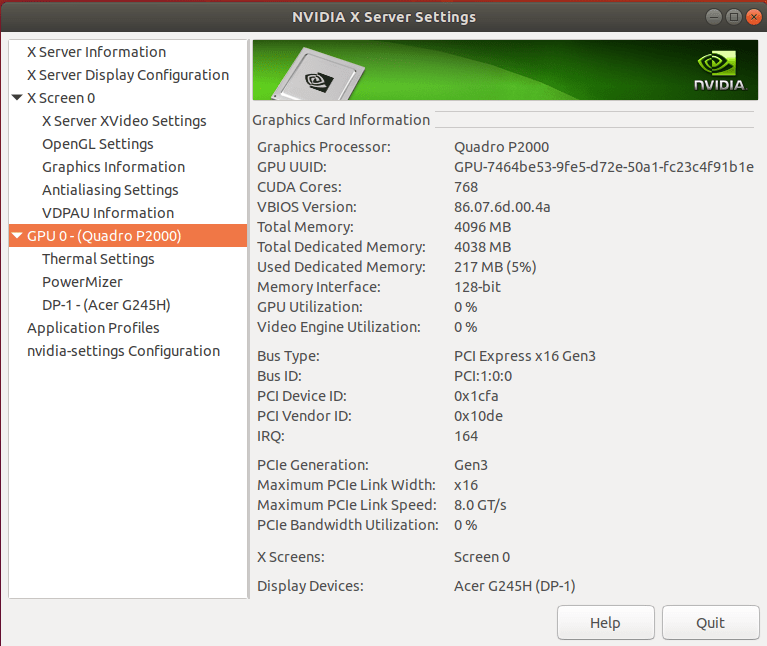767x646 pixels.
Task: Collapse the X Screen 0 tree arrow
Action: (17, 97)
